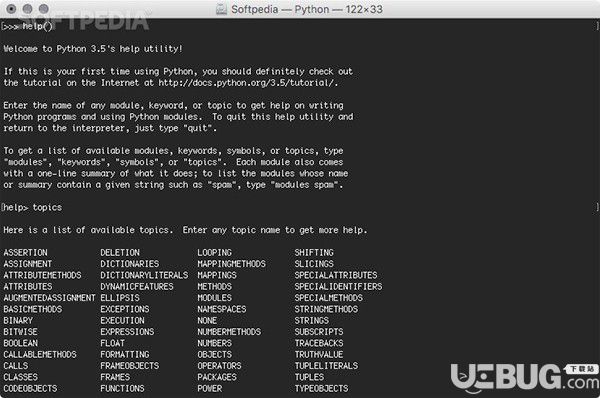Select the DICTIONARIES topic
The width and height of the screenshot is (600, 398).
(130, 264)
